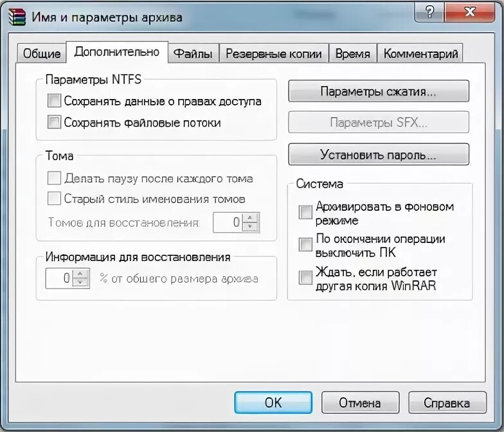Viewport: 504px width, 432px height.
Task: Toggle Сохранять файловые потоки checkbox
Action: 54,122
